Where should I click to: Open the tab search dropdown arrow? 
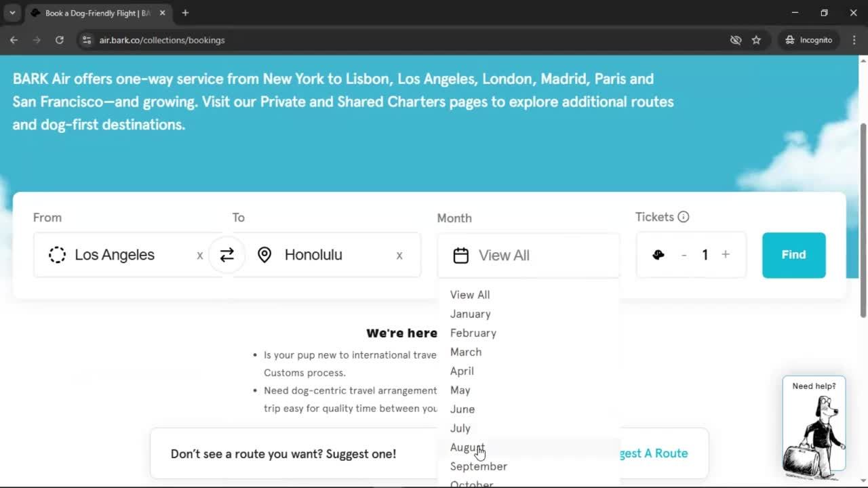pos(12,13)
